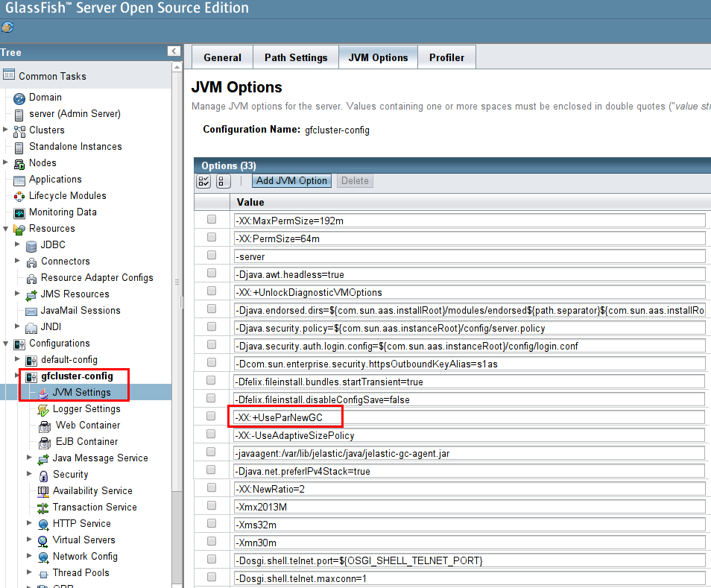Click the HTTP Service icon
This screenshot has width=711, height=588.
[x=43, y=524]
